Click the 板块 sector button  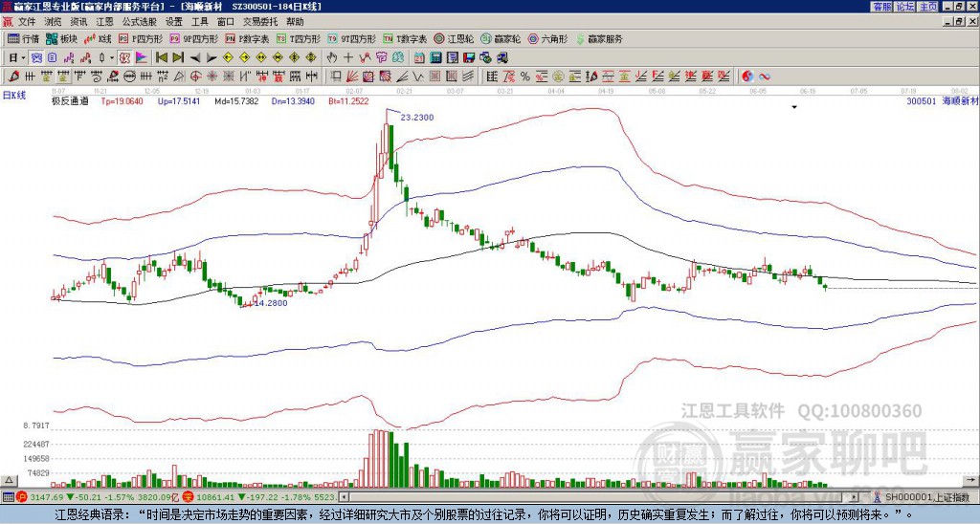[62, 38]
